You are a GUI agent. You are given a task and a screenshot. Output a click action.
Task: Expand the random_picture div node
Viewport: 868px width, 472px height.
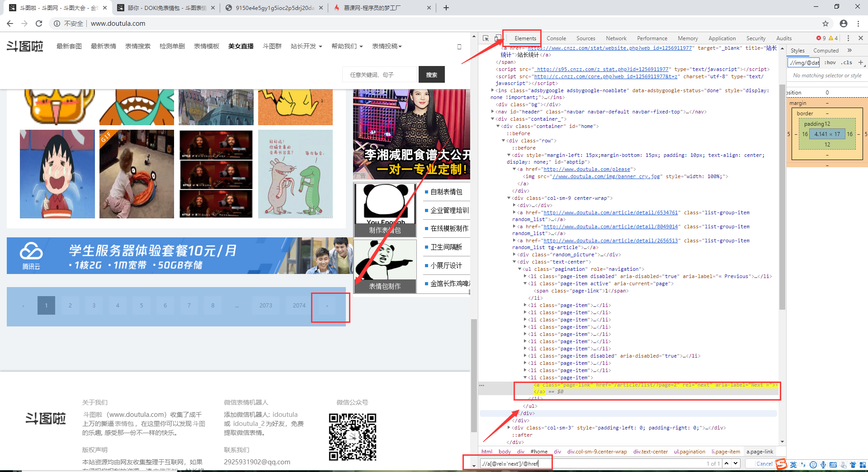(514, 255)
